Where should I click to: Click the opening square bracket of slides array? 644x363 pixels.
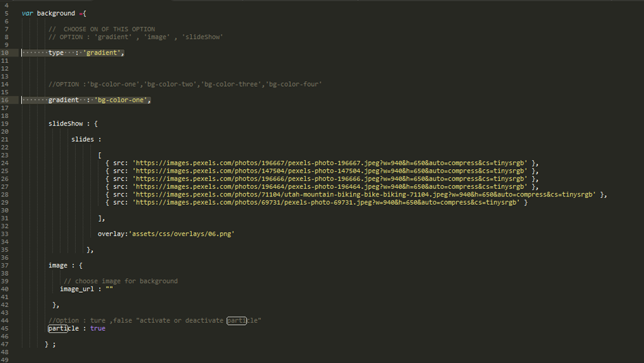coord(100,155)
